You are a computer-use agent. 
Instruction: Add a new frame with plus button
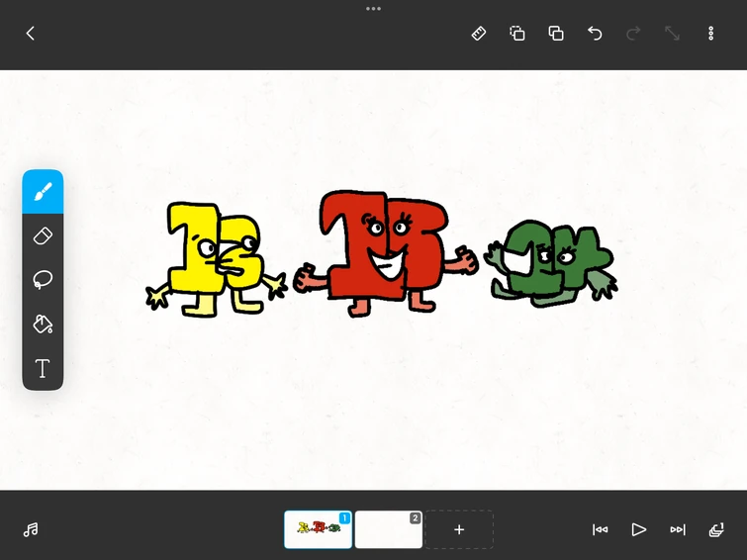click(x=459, y=529)
